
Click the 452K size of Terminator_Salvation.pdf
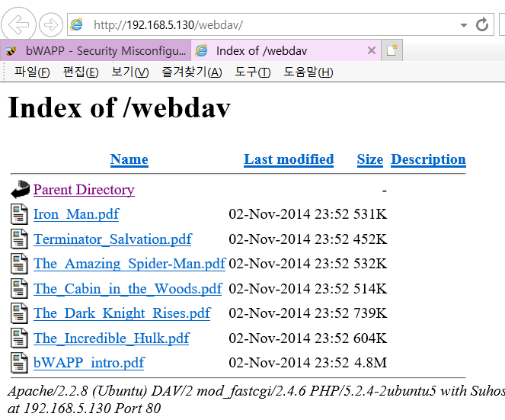[370, 239]
